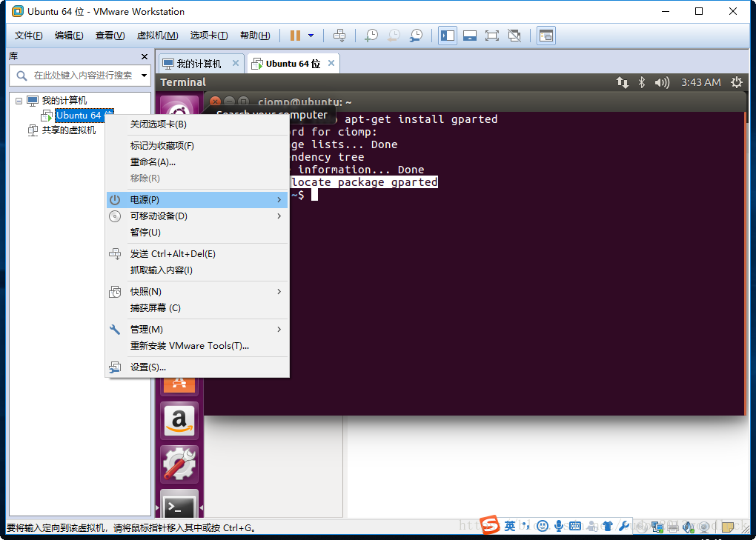
Task: Click the Sogou microphone voice input icon
Action: [x=558, y=526]
